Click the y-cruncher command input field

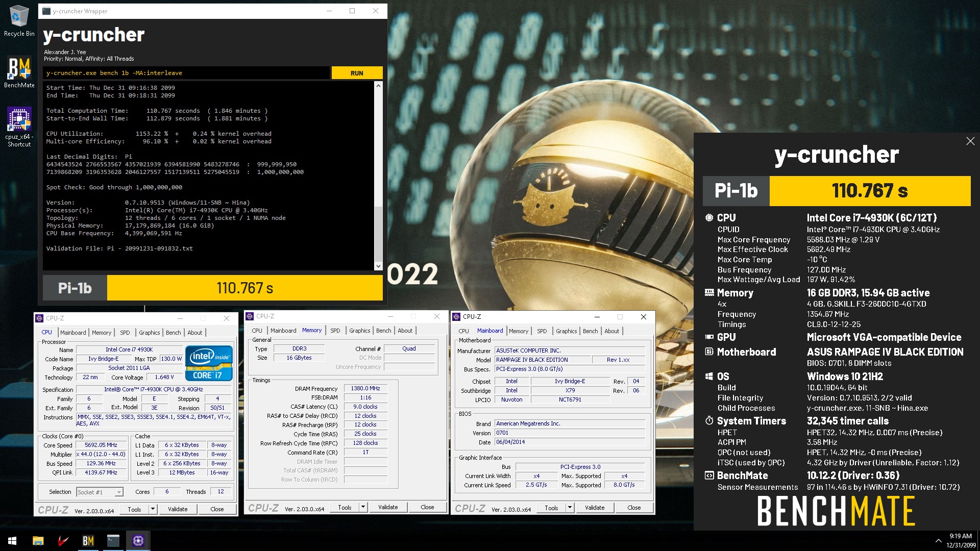point(186,73)
